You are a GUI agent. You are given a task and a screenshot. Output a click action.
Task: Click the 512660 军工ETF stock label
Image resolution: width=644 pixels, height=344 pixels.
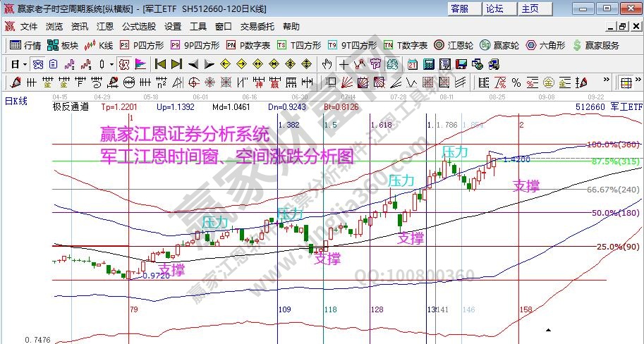pyautogui.click(x=608, y=107)
